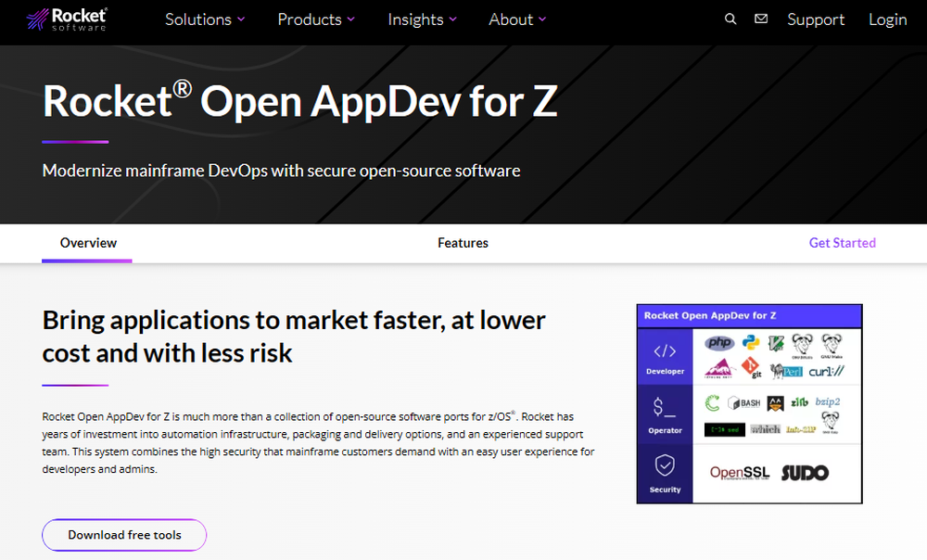Click the Download free tools button
This screenshot has width=927, height=560.
coord(124,535)
